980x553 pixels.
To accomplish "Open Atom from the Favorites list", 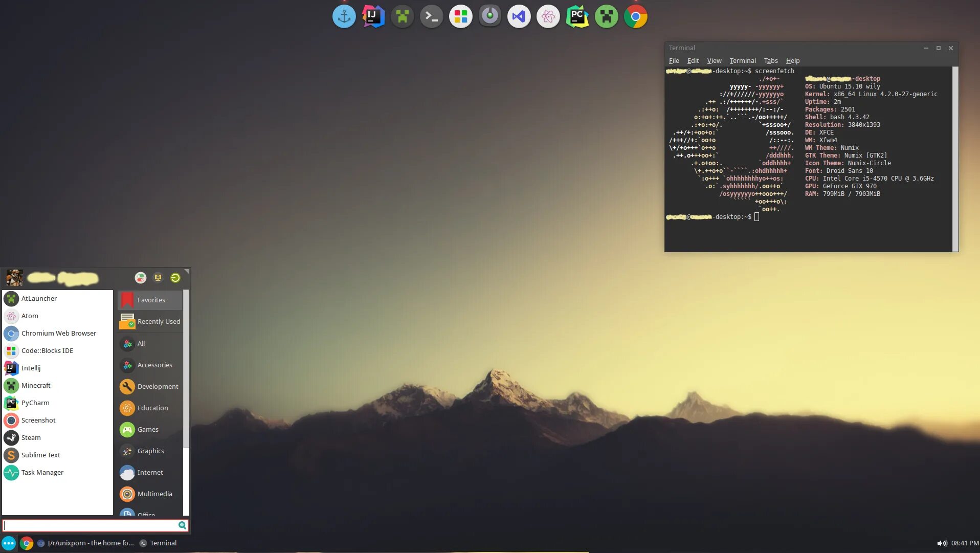I will point(57,316).
